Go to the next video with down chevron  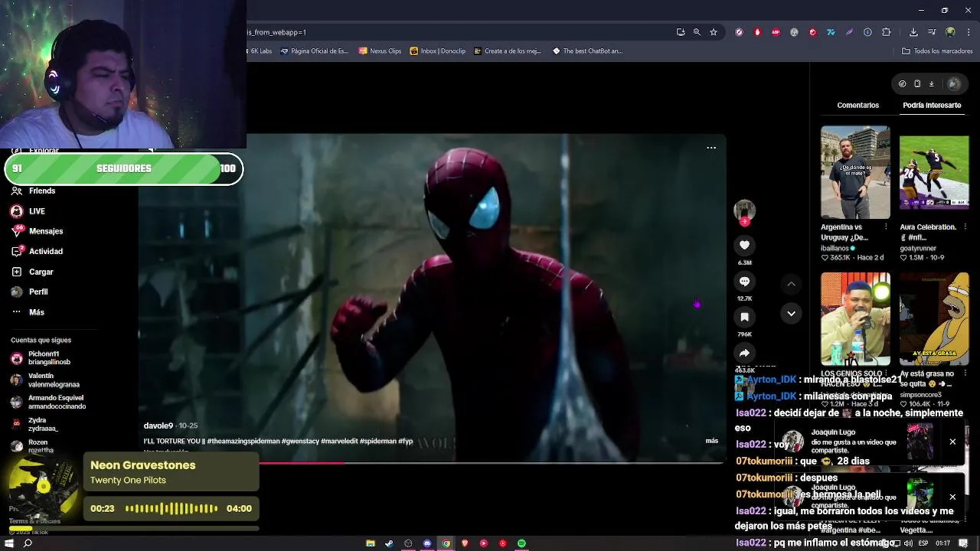click(791, 313)
